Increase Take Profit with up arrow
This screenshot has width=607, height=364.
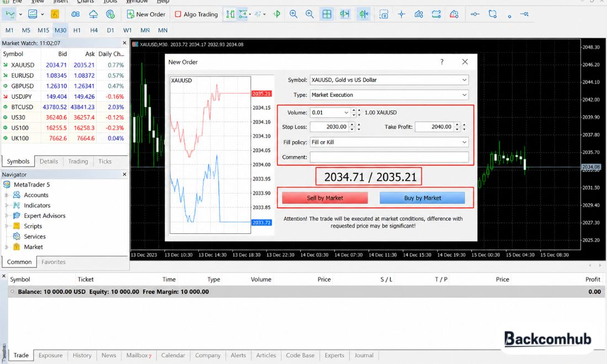pos(457,125)
